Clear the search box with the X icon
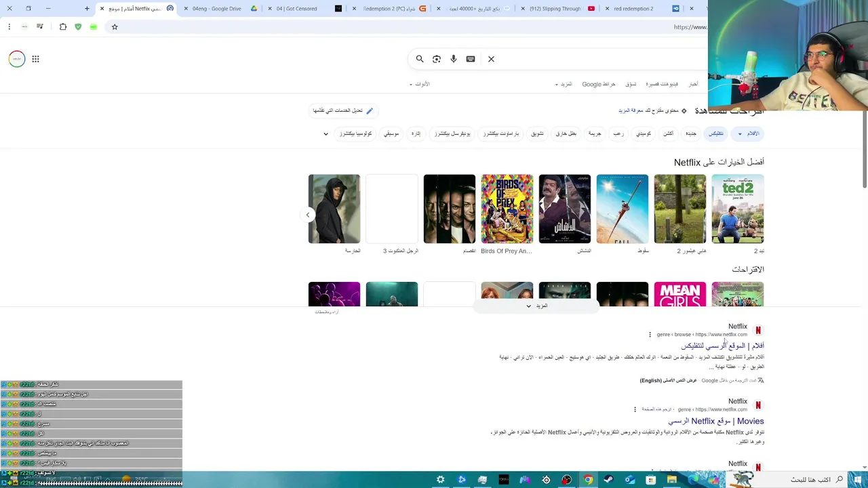 tap(491, 59)
